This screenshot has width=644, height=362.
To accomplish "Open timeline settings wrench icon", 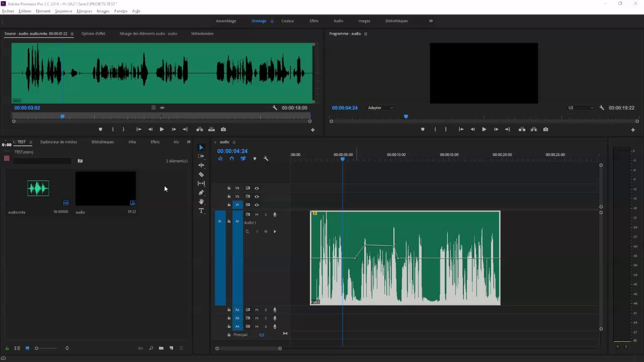I will click(266, 159).
